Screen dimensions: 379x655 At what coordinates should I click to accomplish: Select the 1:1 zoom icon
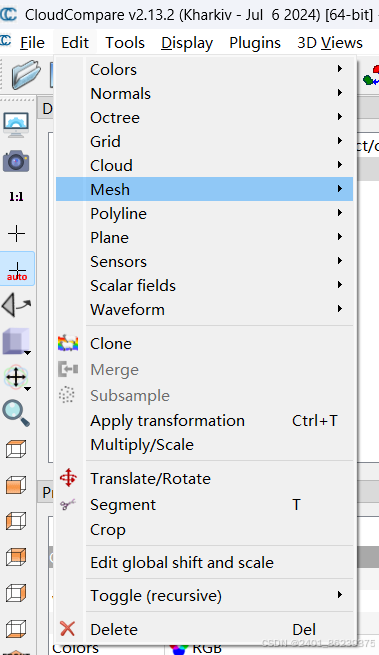click(x=16, y=197)
